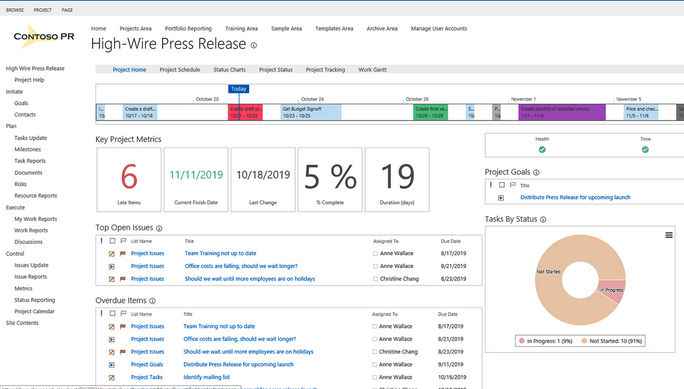
Task: Click the flag column icon in Project Goals header
Action: coord(513,185)
